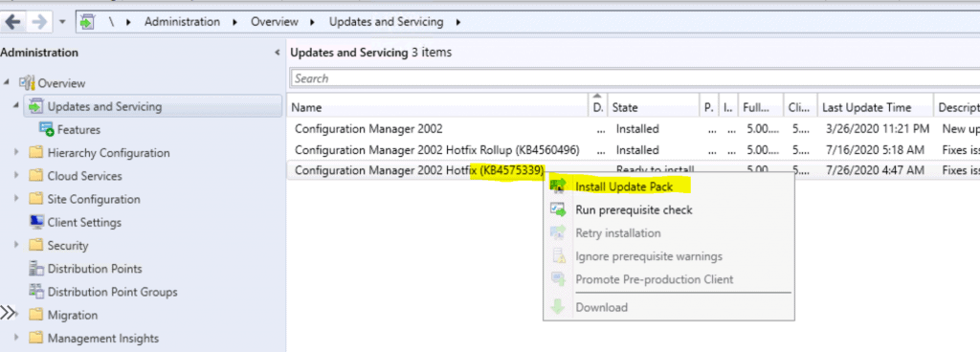Click the forward navigation arrow

pyautogui.click(x=39, y=22)
